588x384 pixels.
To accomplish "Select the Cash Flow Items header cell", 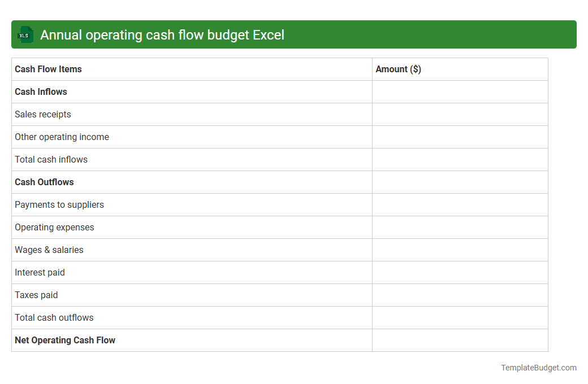I will (x=48, y=69).
